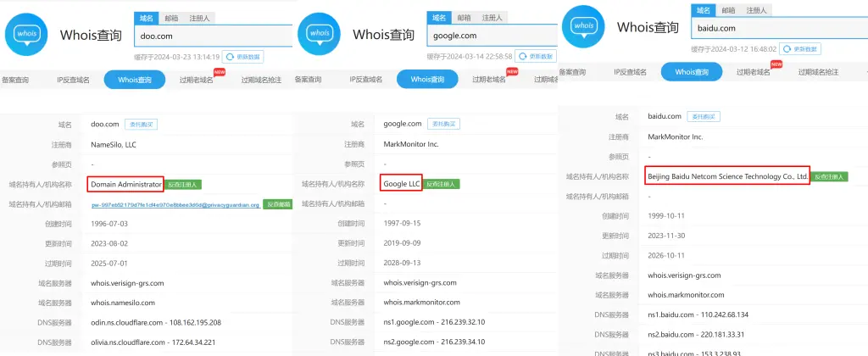The height and width of the screenshot is (356, 868).
Task: Click expiry date 2026-10-11
Action: [x=666, y=255]
